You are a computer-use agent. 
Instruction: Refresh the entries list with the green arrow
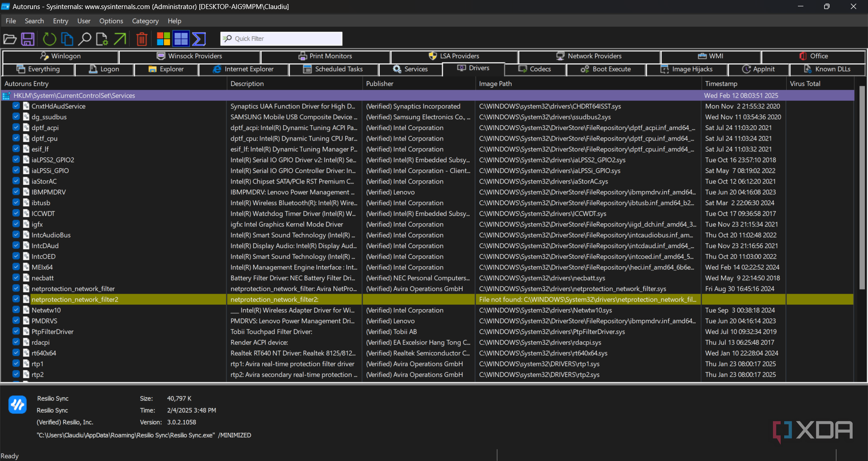(x=49, y=39)
